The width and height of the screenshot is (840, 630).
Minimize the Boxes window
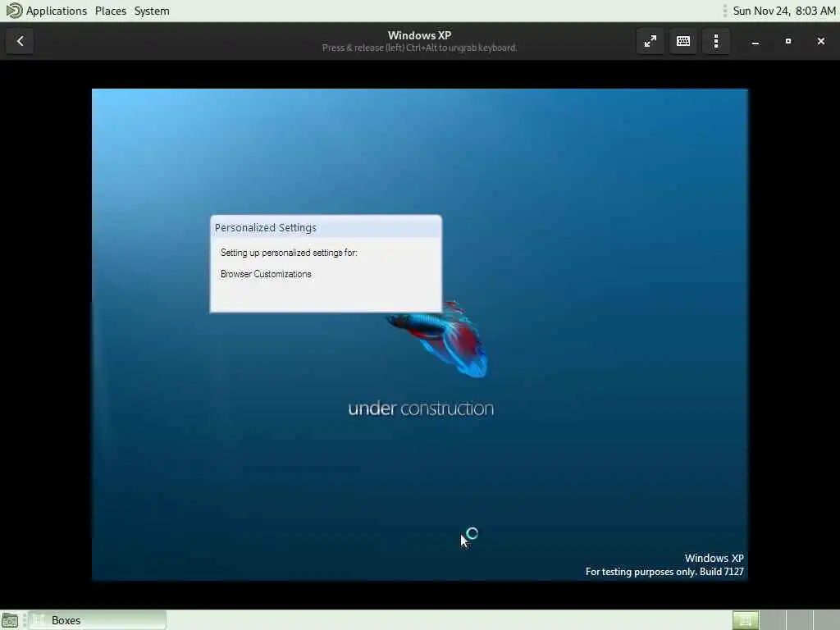click(756, 41)
